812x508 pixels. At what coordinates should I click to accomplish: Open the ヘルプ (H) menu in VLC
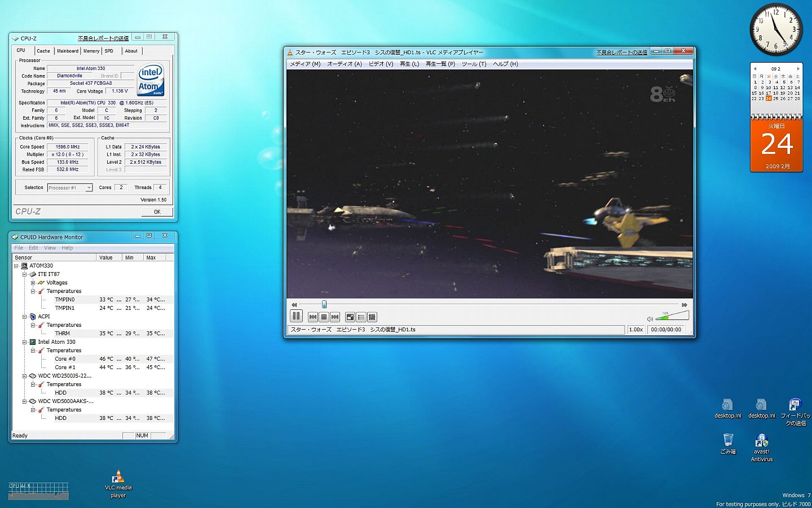click(506, 64)
